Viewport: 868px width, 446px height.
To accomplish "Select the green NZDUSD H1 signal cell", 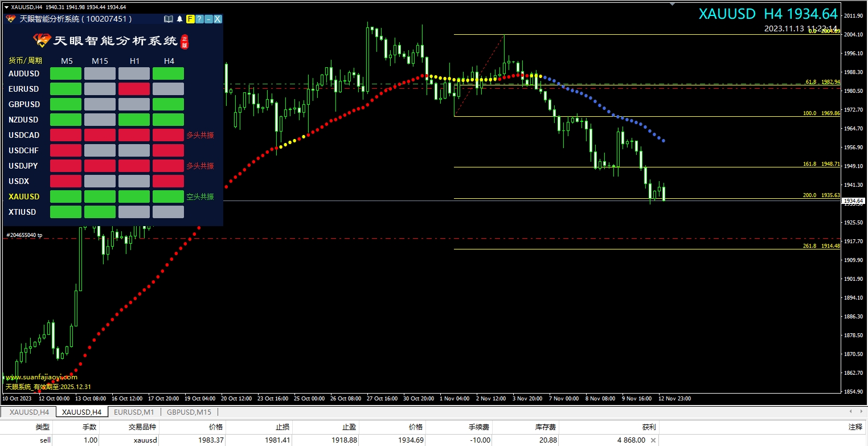I will point(134,120).
